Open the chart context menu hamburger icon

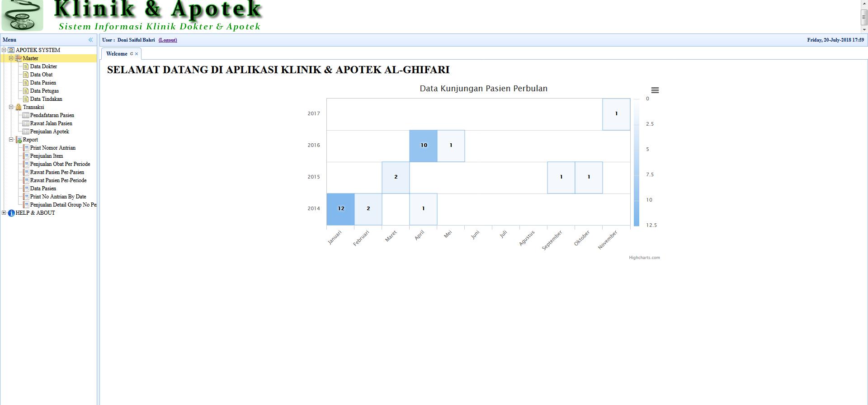(655, 90)
